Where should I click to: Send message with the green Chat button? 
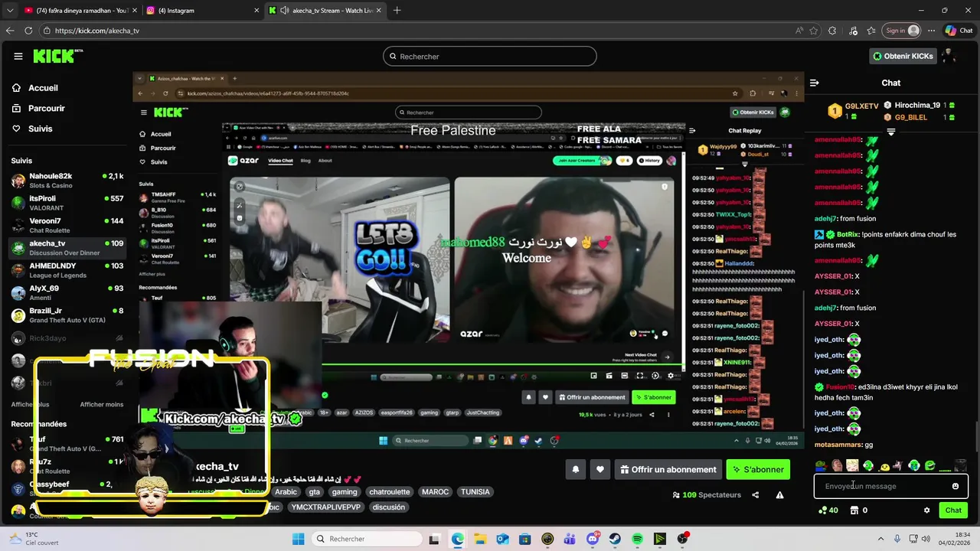pyautogui.click(x=953, y=510)
